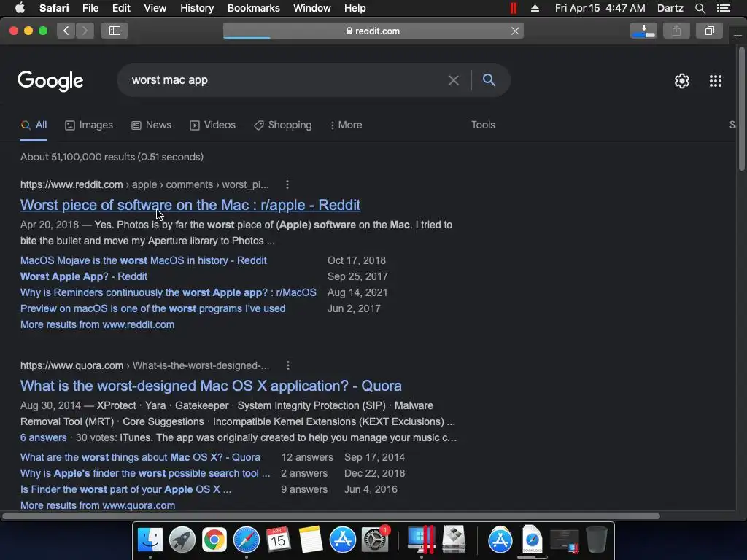This screenshot has height=560, width=747.
Task: Open More results from www.reddit.com
Action: point(97,324)
